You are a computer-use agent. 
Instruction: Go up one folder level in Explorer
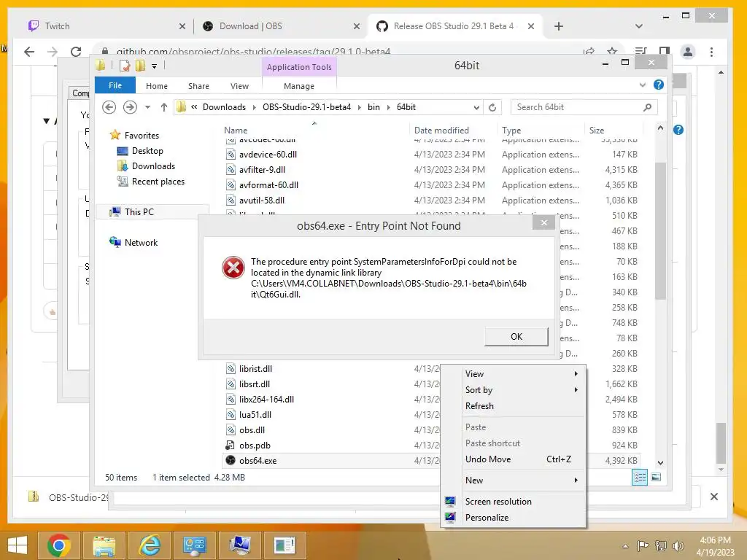164,107
